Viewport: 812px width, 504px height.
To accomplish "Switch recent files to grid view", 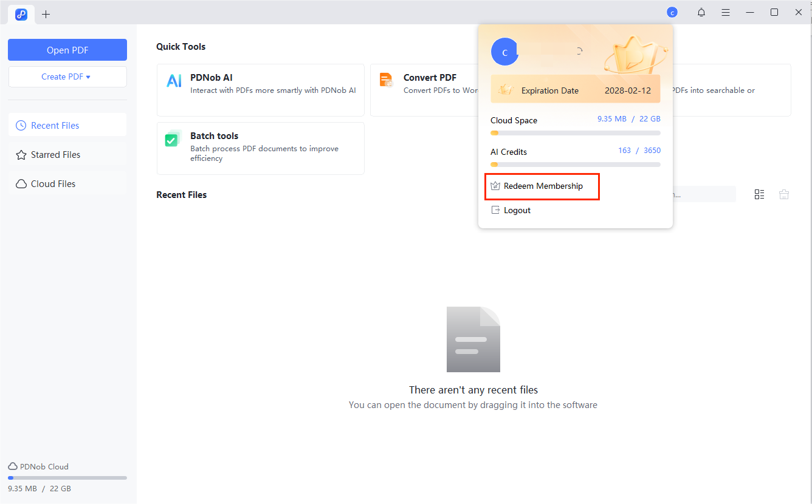I will [x=759, y=194].
